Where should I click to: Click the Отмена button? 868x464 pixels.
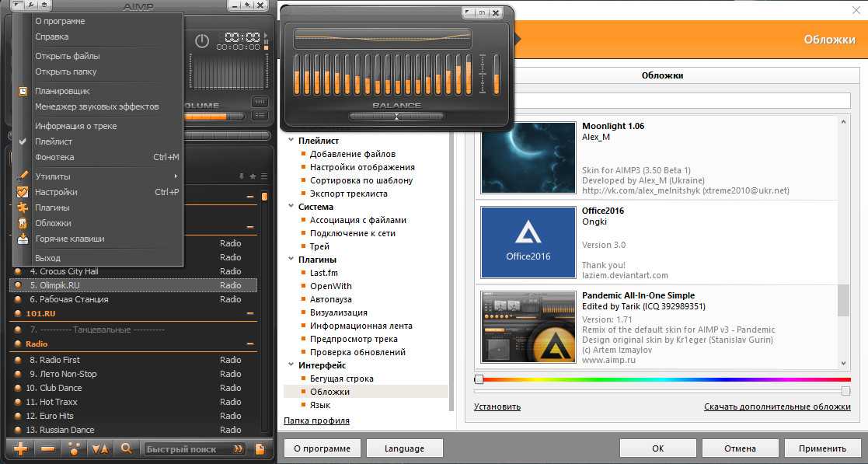(x=740, y=448)
